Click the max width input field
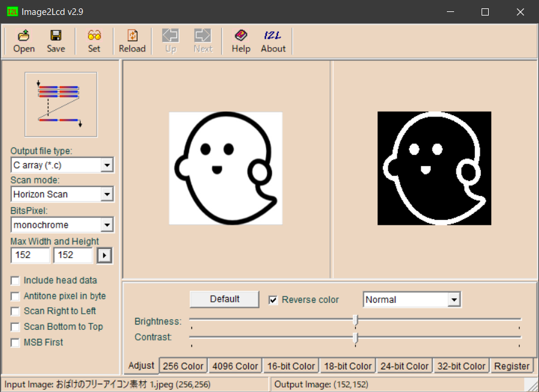Screen dimensions: 539x392 pos(31,255)
